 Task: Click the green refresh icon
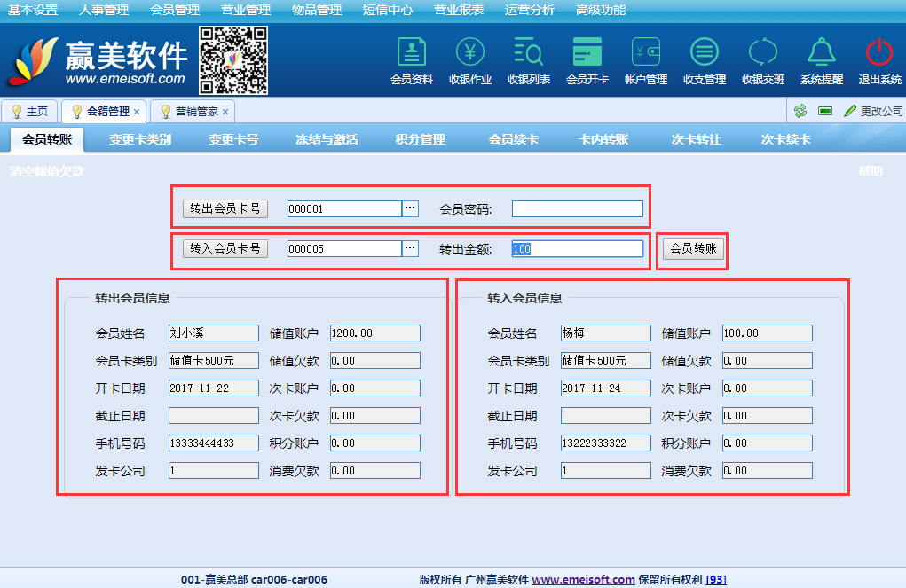pyautogui.click(x=800, y=111)
